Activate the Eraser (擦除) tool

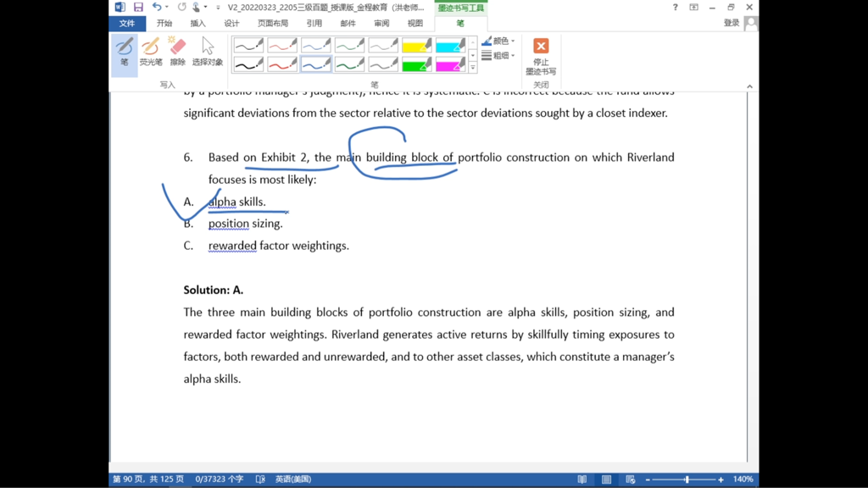(x=177, y=52)
